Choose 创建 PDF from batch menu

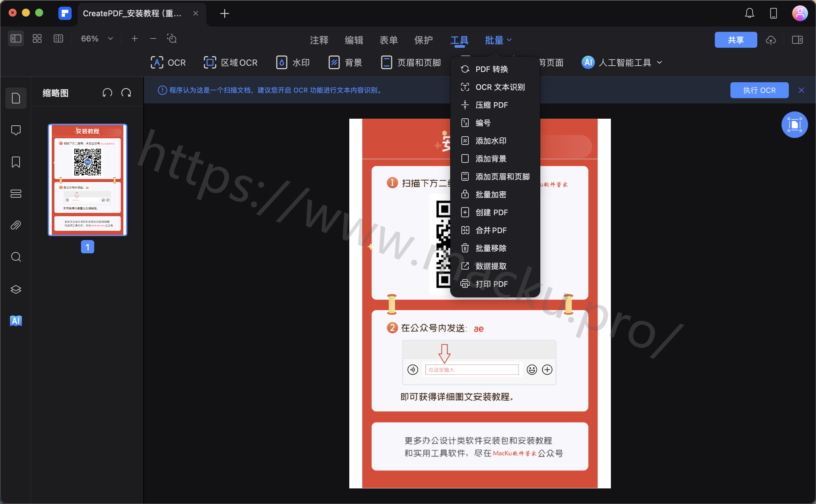495,212
